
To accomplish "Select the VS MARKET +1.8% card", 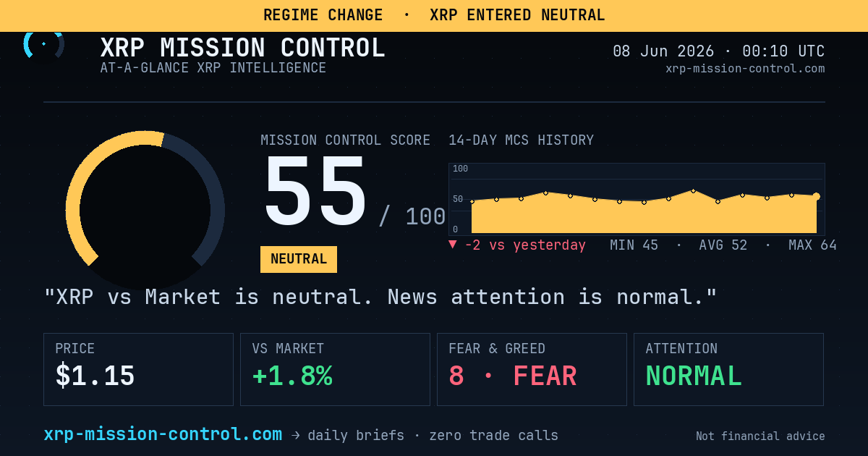I will coord(335,369).
